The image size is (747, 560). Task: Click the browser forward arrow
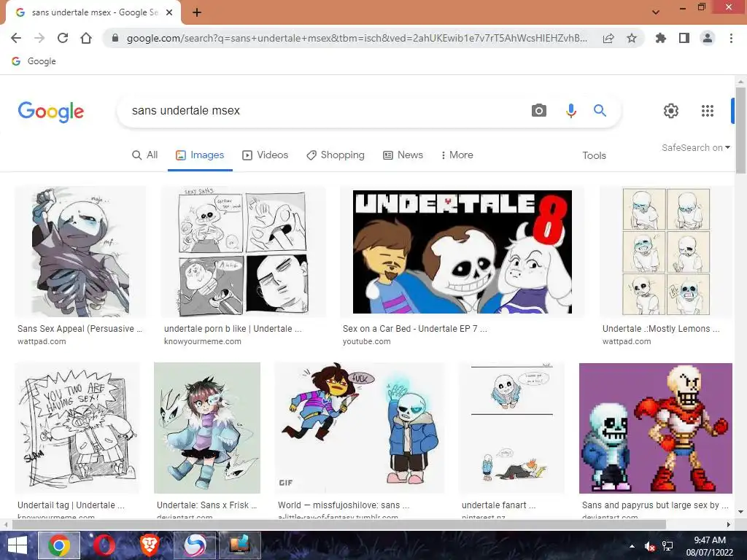pyautogui.click(x=39, y=38)
